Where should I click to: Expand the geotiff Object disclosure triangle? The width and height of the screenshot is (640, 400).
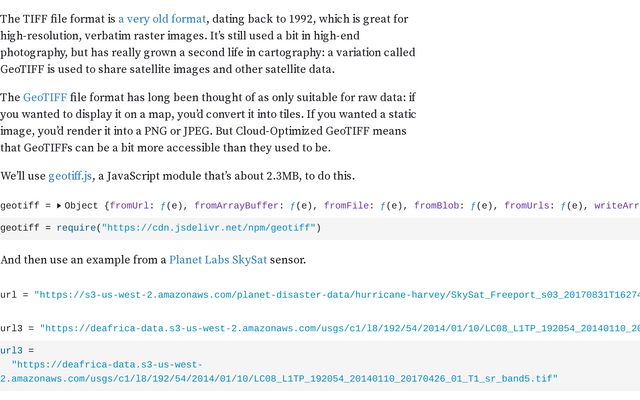(59, 206)
